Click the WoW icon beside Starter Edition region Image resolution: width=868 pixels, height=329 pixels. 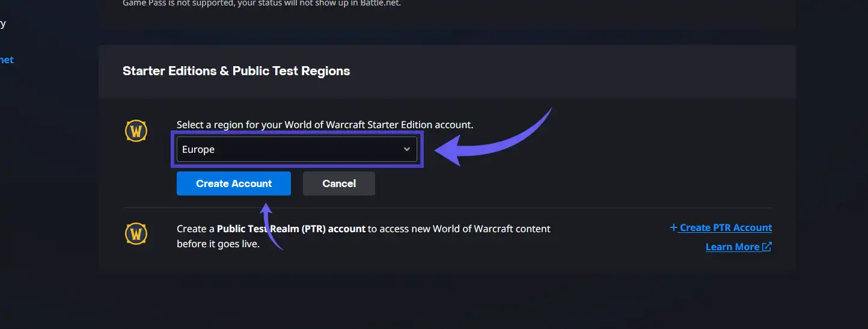[x=136, y=131]
